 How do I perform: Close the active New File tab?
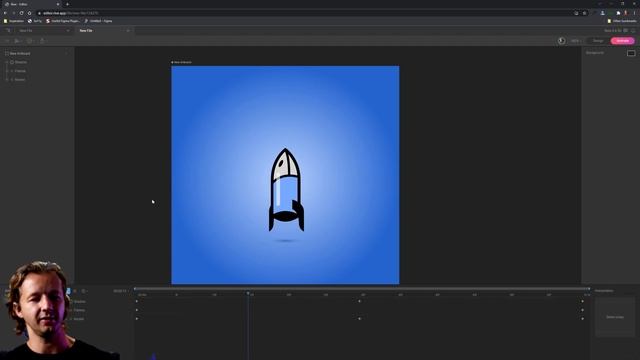(128, 31)
